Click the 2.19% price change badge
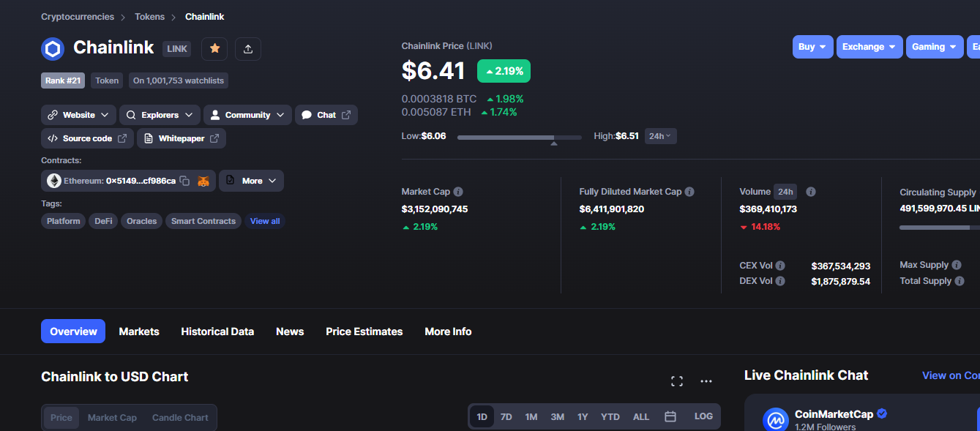The image size is (980, 431). pyautogui.click(x=504, y=71)
